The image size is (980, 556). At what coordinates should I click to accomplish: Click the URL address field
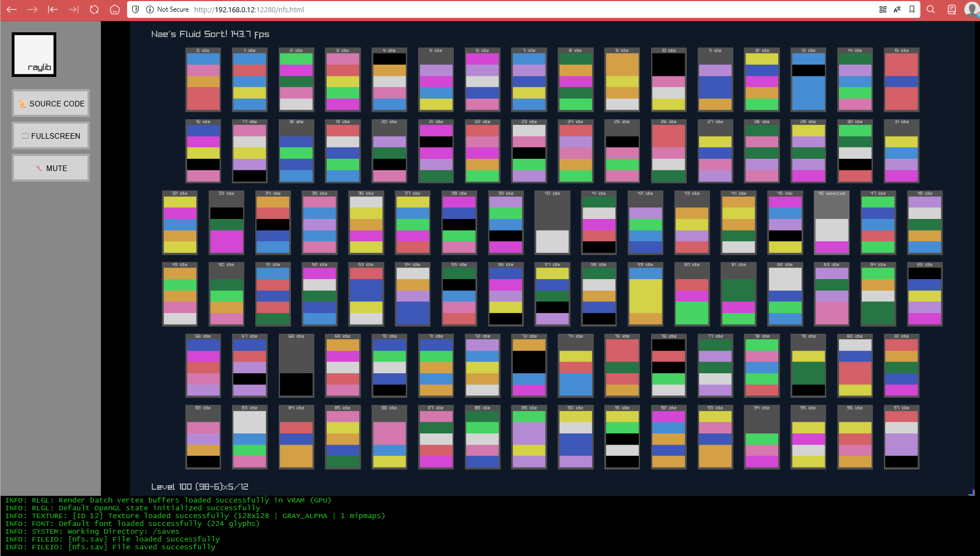[x=249, y=9]
